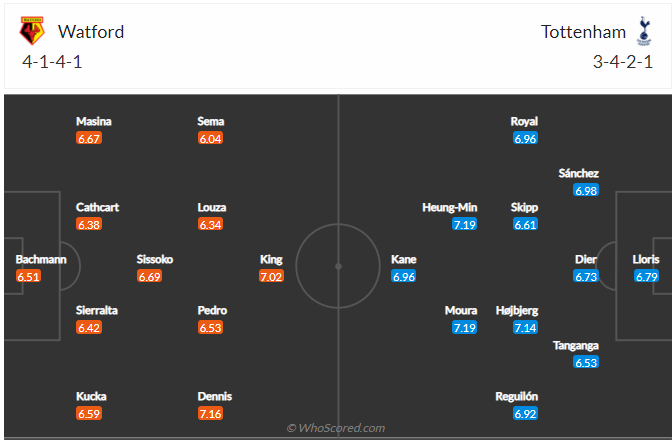The width and height of the screenshot is (672, 440).
Task: Select King's 7.02 rating badge
Action: (x=272, y=276)
